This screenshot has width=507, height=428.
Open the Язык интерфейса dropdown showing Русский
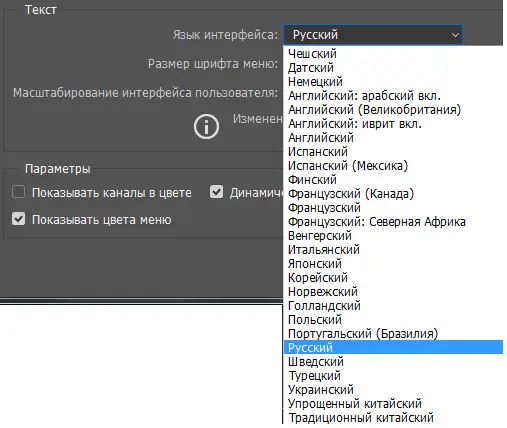tap(373, 35)
